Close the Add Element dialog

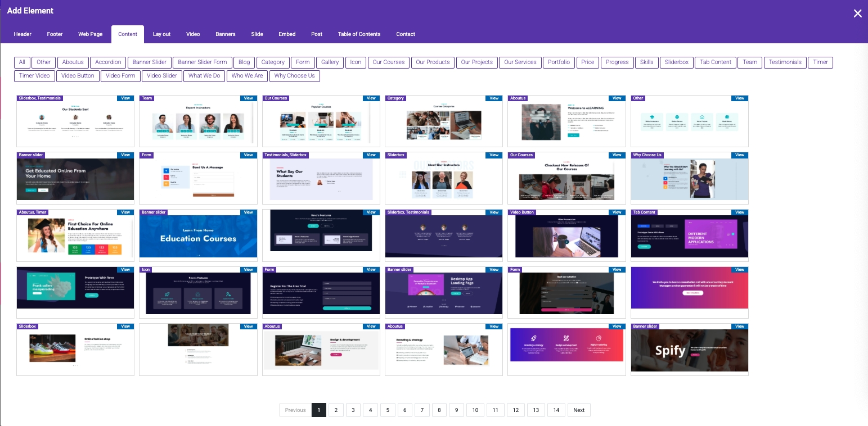(x=857, y=13)
